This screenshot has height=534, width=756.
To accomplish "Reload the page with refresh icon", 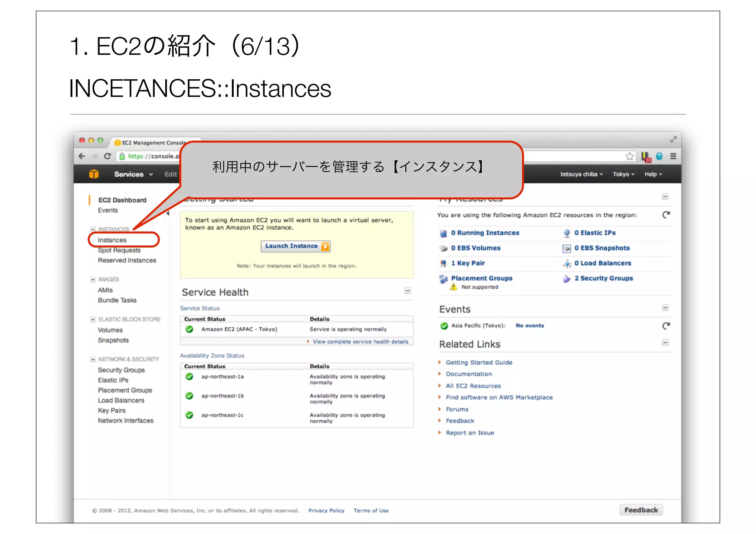I will point(107,156).
